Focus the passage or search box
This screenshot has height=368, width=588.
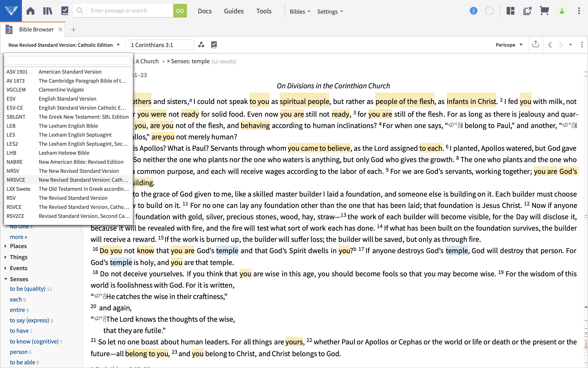coord(130,11)
